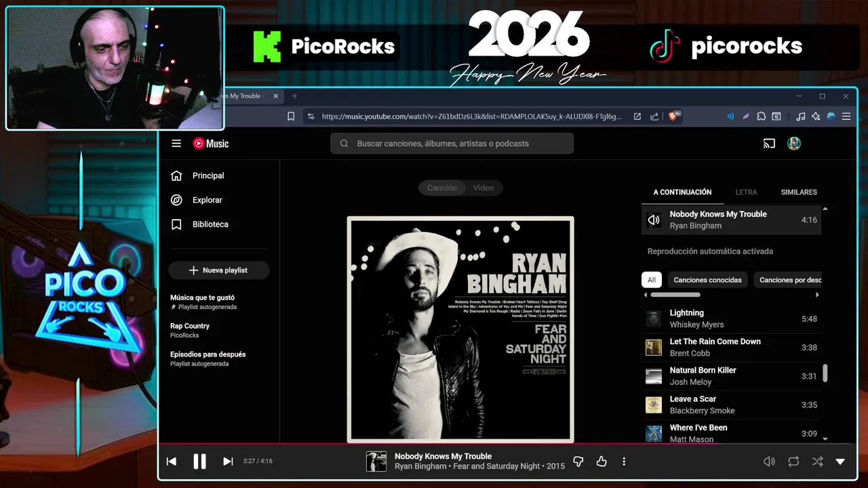The height and width of the screenshot is (488, 868).
Task: Click open in app icon in address bar
Action: [637, 117]
